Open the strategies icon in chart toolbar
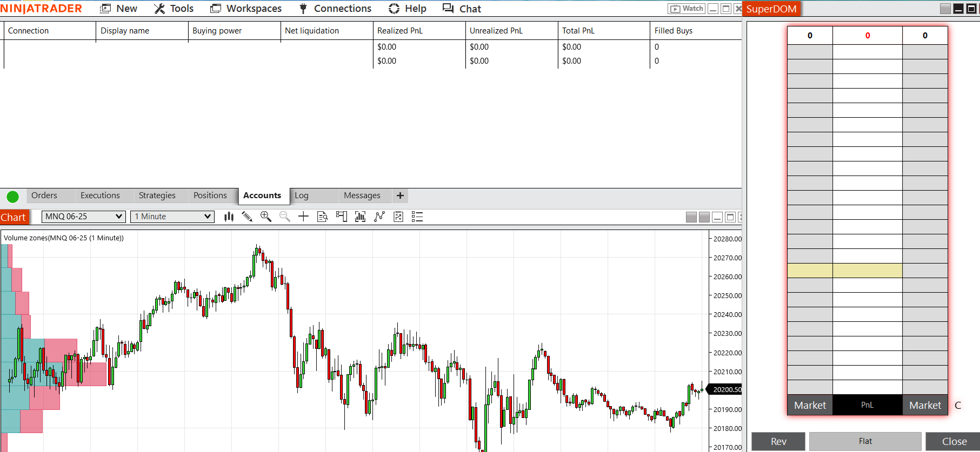 pyautogui.click(x=379, y=217)
